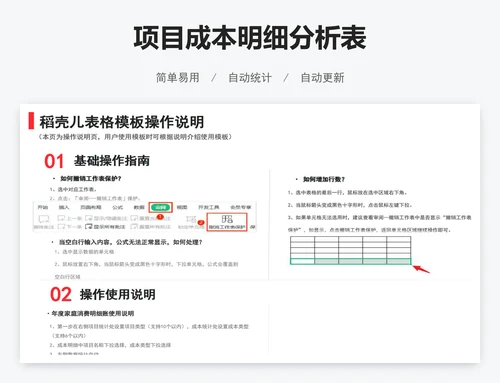The height and width of the screenshot is (383, 500).
Task: Open the 公式 ribbon tab
Action: tap(117, 207)
